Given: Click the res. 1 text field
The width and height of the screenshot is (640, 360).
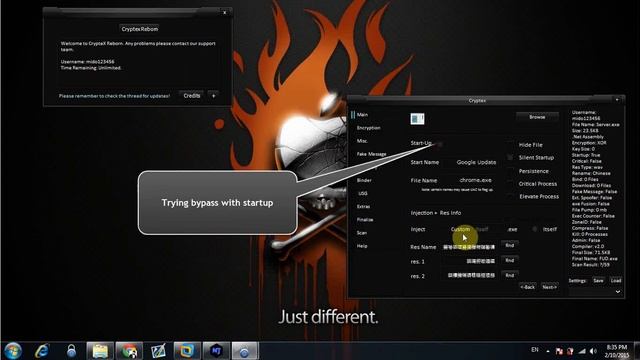Looking at the screenshot, I should coord(469,261).
